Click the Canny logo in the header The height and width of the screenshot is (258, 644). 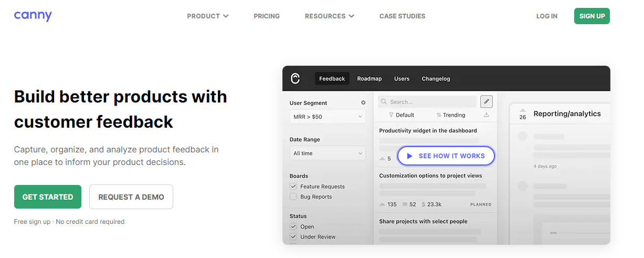pos(33,16)
